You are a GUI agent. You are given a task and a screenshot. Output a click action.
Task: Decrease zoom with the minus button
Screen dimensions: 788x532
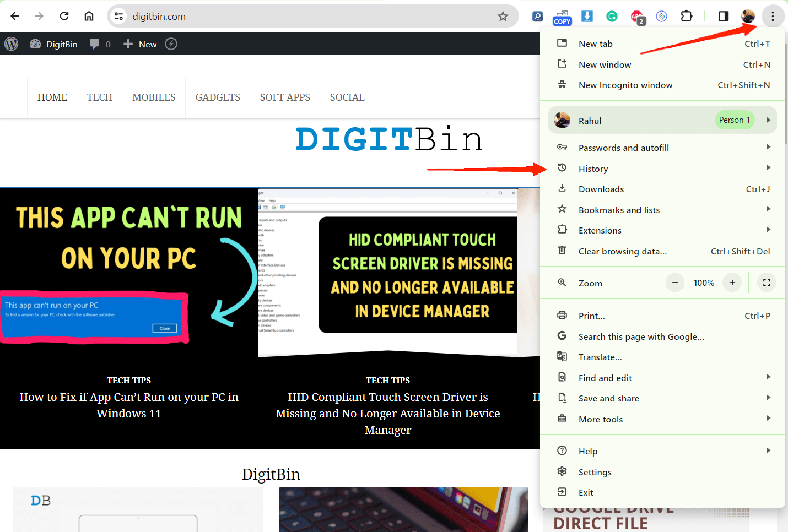675,283
